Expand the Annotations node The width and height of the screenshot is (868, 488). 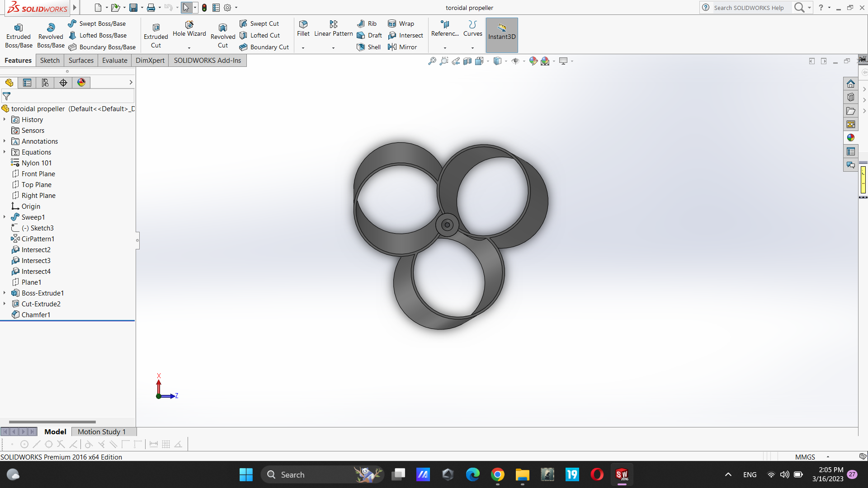coord(5,141)
